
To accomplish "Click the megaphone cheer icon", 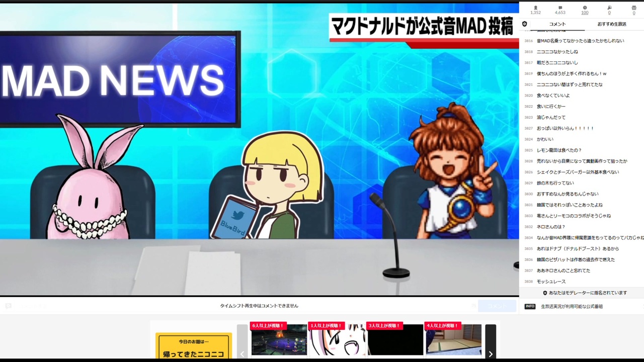I will click(609, 8).
